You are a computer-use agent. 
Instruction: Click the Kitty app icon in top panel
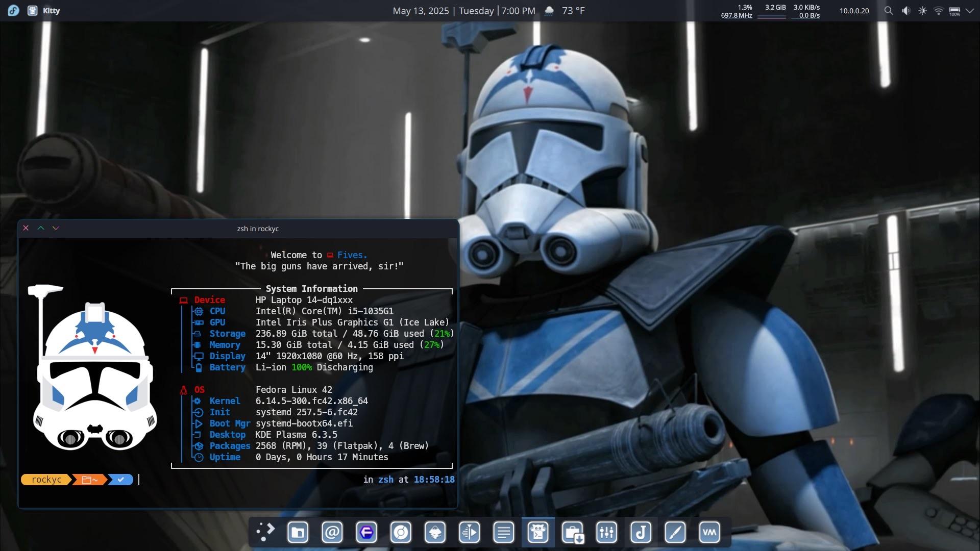tap(32, 10)
